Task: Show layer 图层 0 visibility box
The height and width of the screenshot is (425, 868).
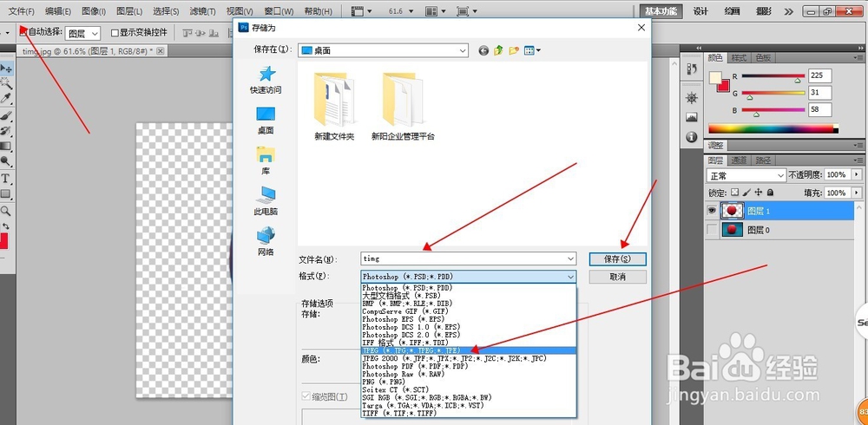Action: point(712,229)
